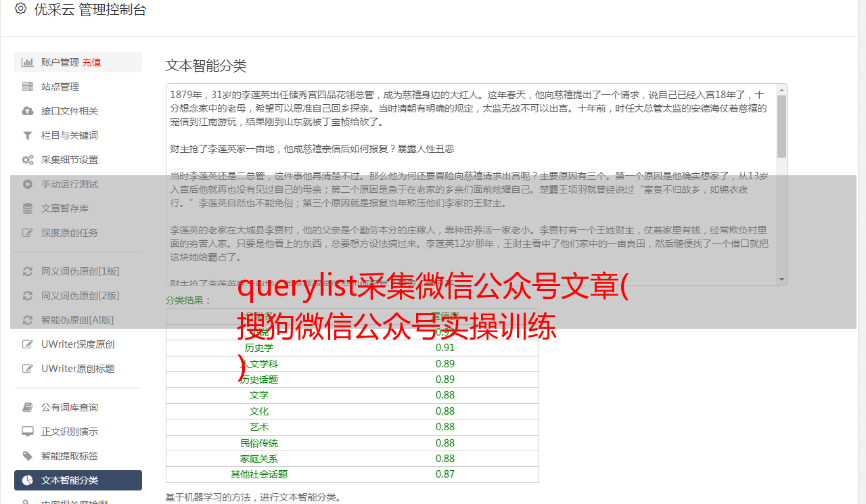Open 账户管理 in the sidebar
The width and height of the screenshot is (866, 504).
(78, 62)
